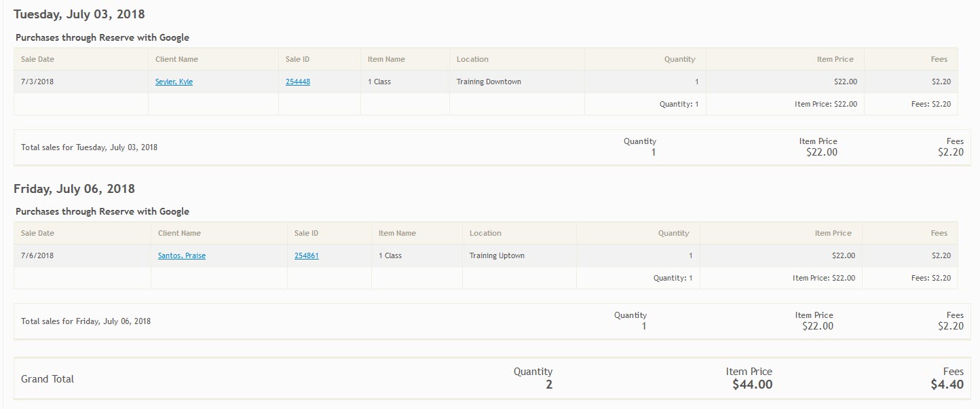This screenshot has height=409, width=980.
Task: Select the Tuesday, July 03, 2018 heading
Action: tap(79, 14)
